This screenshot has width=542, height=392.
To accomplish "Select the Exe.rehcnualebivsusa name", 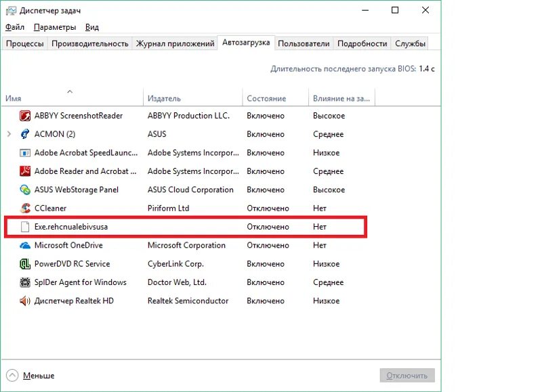I will click(x=71, y=227).
